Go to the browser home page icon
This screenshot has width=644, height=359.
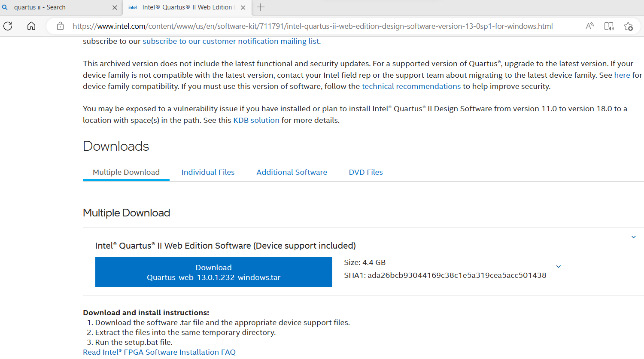(x=31, y=26)
